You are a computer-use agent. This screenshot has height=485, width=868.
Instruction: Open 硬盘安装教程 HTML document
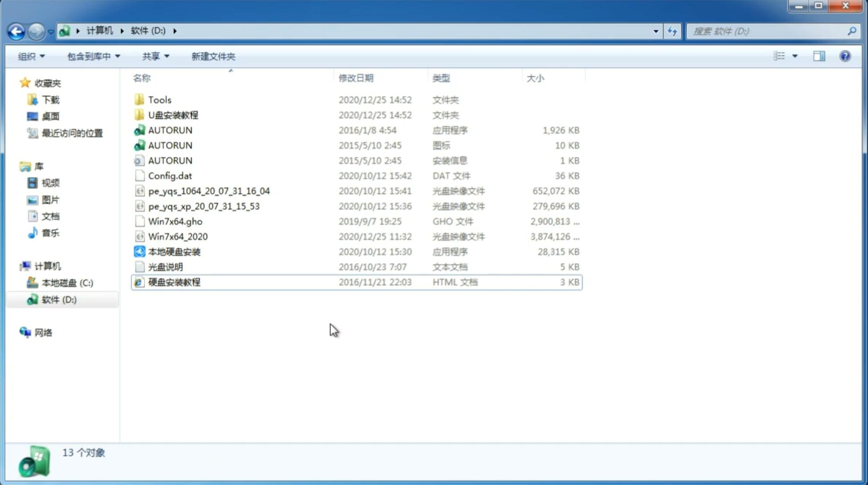[x=174, y=282]
